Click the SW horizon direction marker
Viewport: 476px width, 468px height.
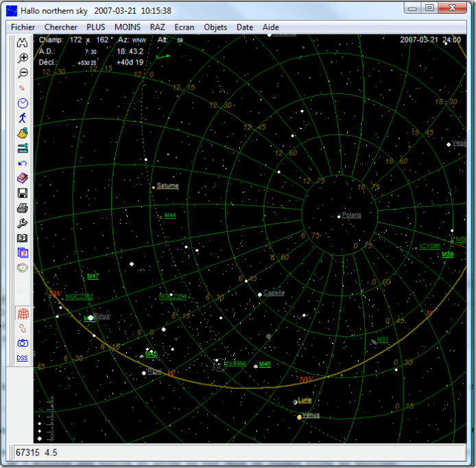[56, 294]
